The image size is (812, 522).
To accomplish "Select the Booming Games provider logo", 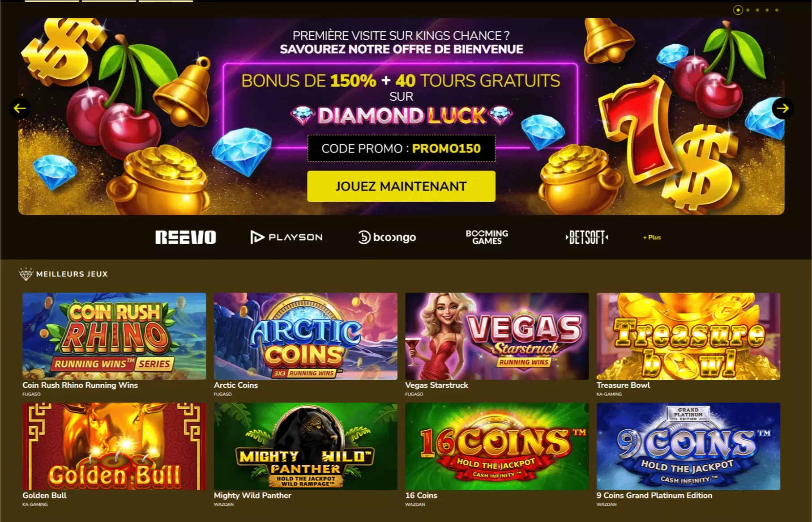I will [487, 237].
